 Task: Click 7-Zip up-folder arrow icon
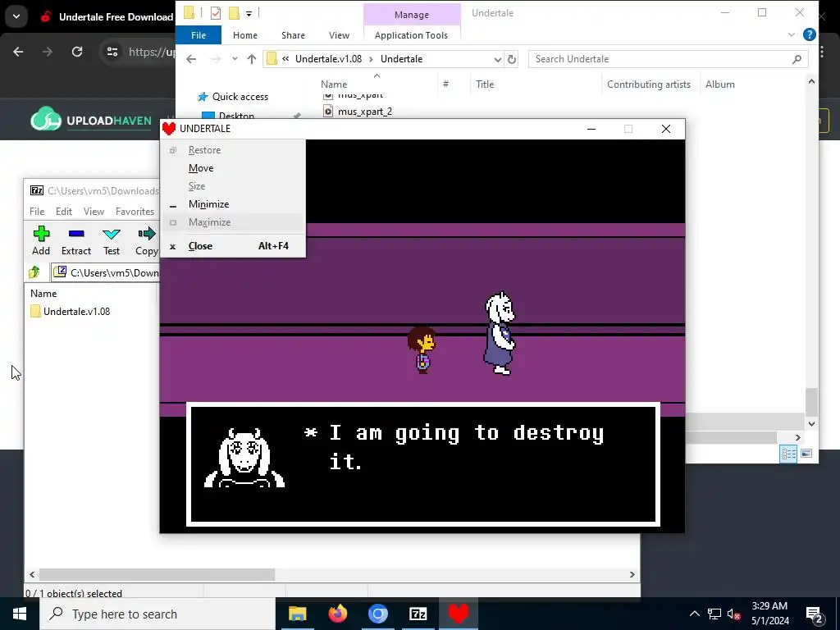[x=34, y=272]
